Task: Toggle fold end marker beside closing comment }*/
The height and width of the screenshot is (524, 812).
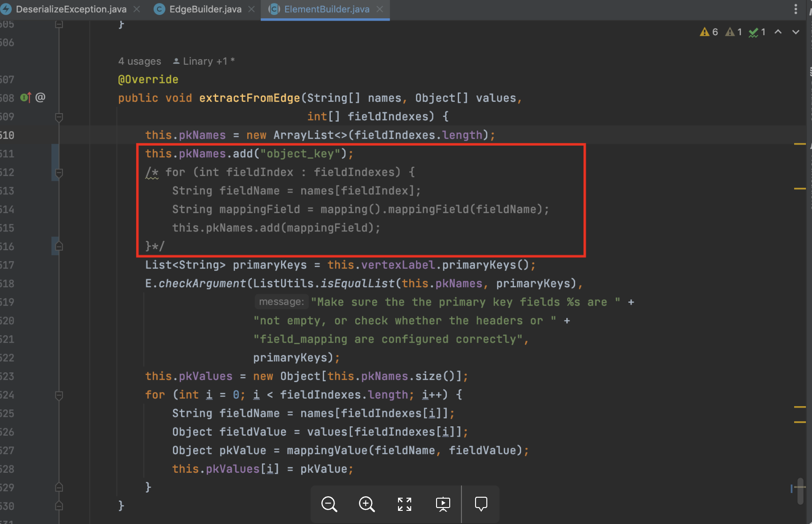Action: tap(59, 247)
